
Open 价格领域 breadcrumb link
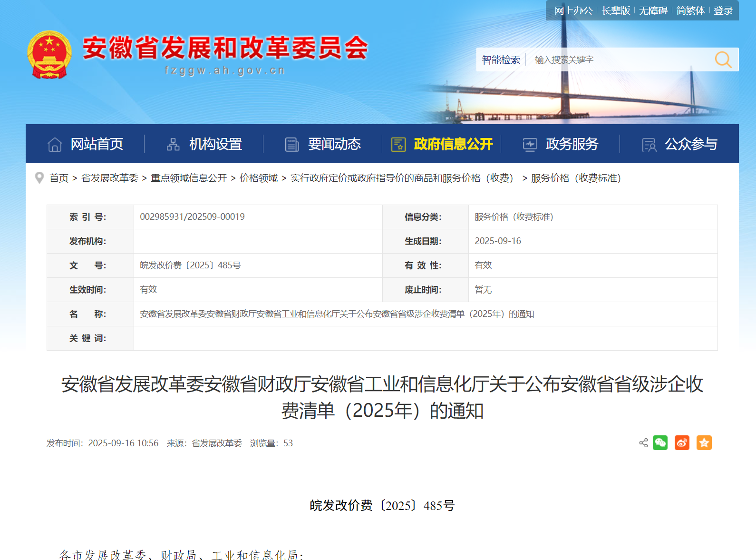[259, 178]
